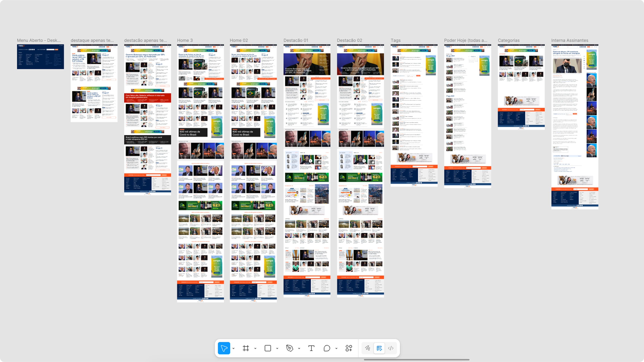This screenshot has height=362, width=644.
Task: Click the Menu Aberto dark blue frame thumbnail
Action: point(40,57)
